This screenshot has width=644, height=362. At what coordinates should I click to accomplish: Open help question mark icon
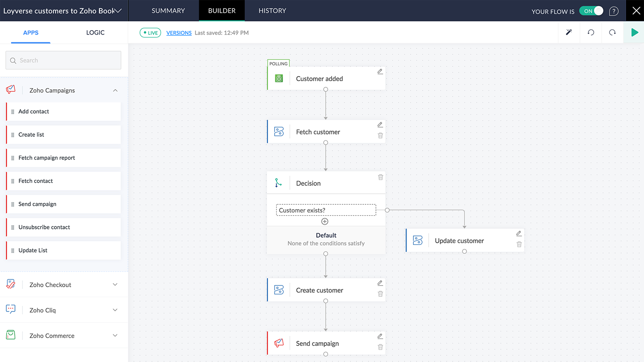click(613, 11)
